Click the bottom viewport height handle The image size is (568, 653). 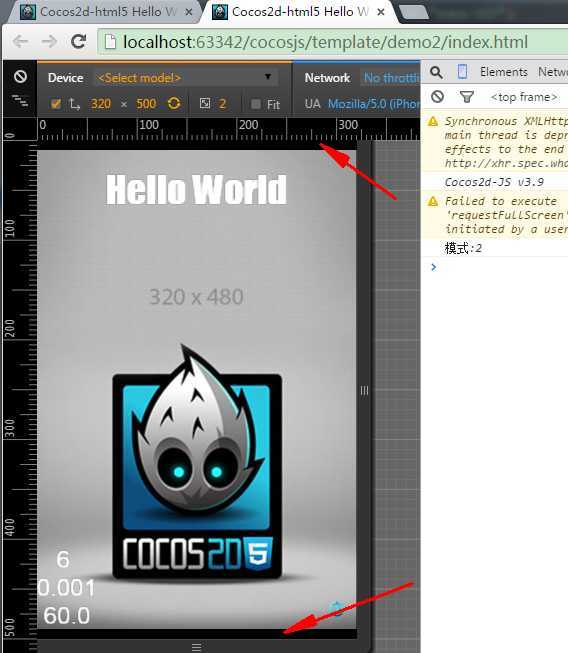coord(197,647)
